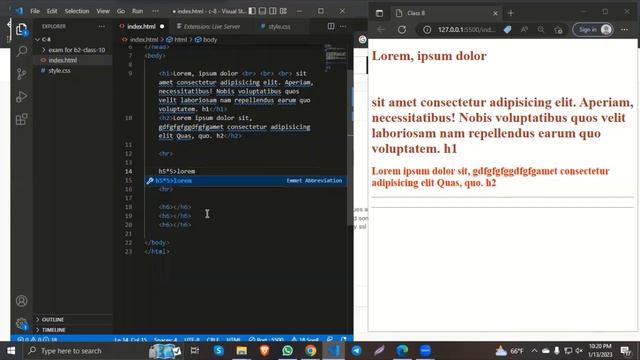Viewport: 640px width, 360px height.
Task: Click the Ln, Col cursor position status
Action: (x=131, y=340)
